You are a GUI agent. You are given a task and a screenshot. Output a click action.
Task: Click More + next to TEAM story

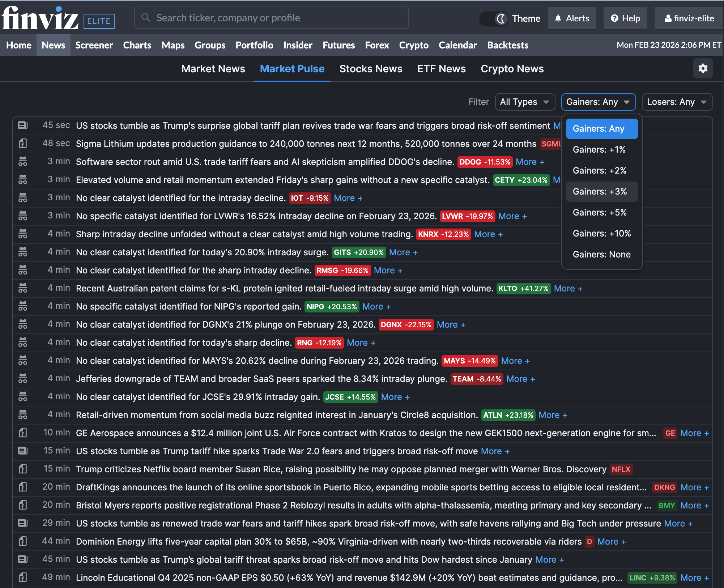click(520, 379)
